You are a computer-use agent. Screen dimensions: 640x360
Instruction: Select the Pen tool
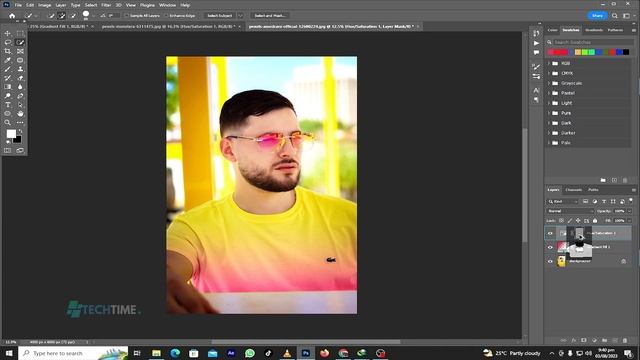20,96
